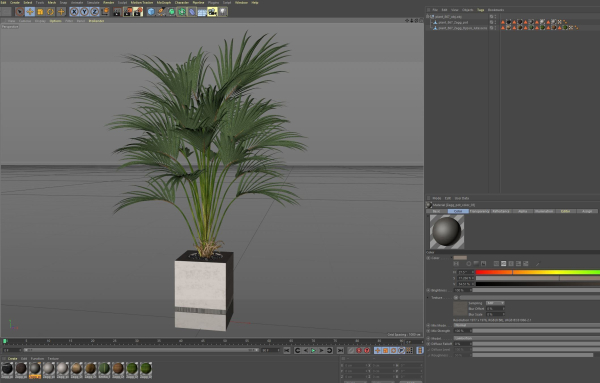Toggle X axis lock
Viewport: 600px width, 383px height.
pos(74,12)
